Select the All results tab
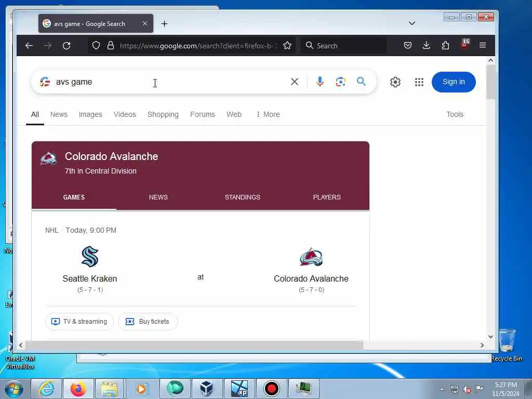The image size is (532, 399). [35, 114]
